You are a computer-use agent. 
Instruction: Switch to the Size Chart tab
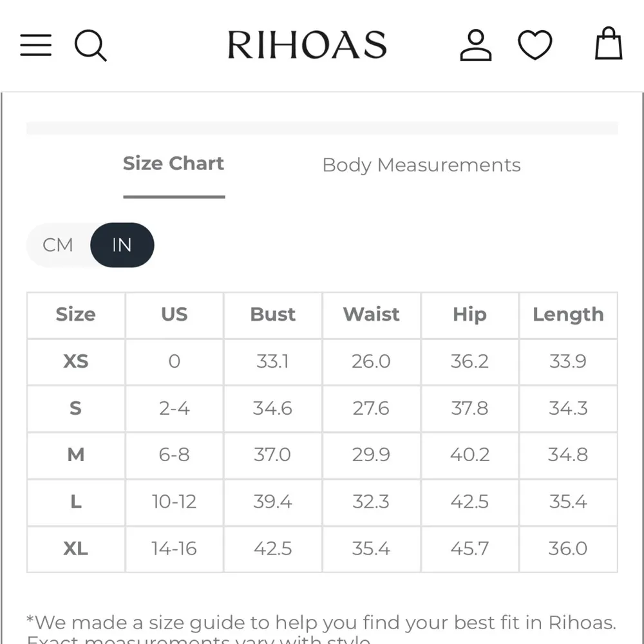[174, 164]
